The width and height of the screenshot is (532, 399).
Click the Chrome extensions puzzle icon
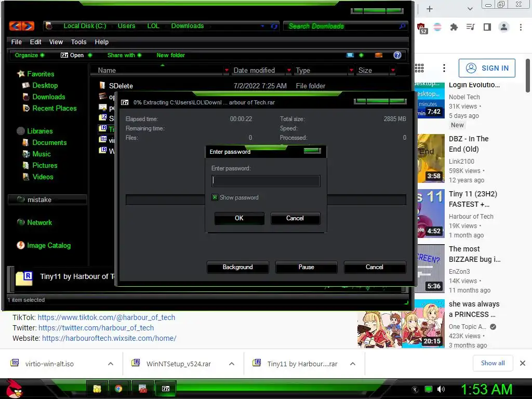[454, 27]
